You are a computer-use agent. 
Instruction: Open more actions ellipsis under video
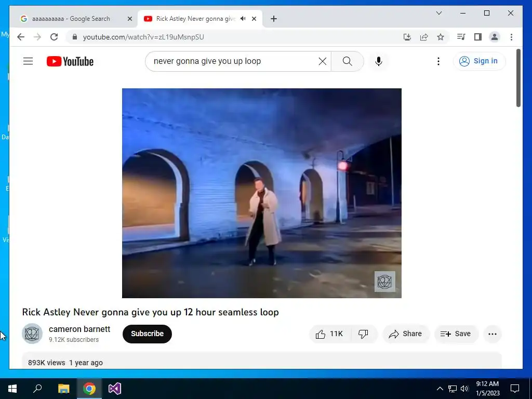(x=493, y=334)
